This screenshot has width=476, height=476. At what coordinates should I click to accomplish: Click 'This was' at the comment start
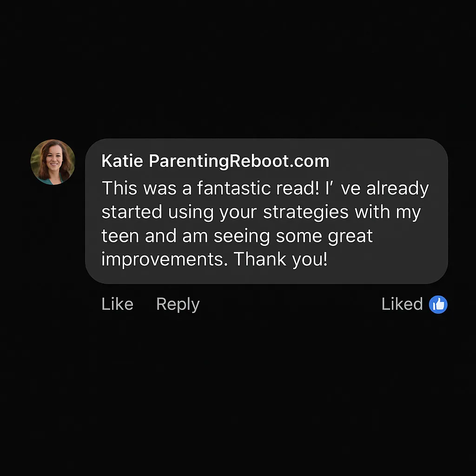(x=139, y=188)
